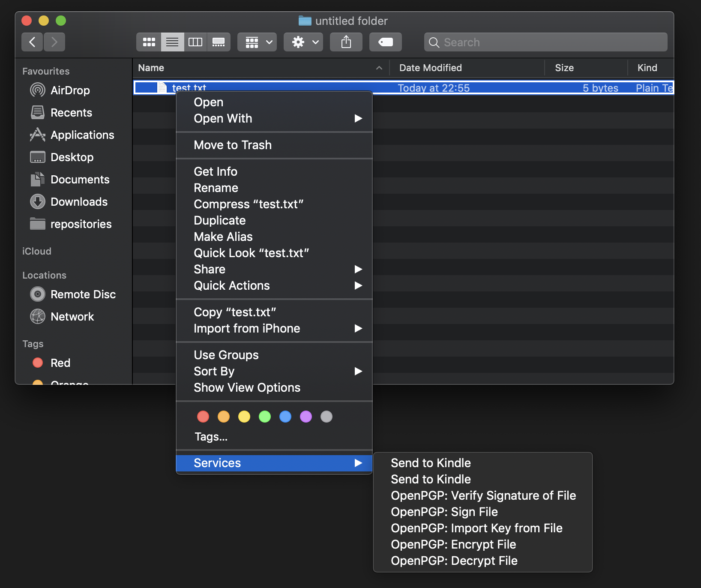Screen dimensions: 701x588
Task: Choose Get Info in context menu
Action: pos(215,171)
